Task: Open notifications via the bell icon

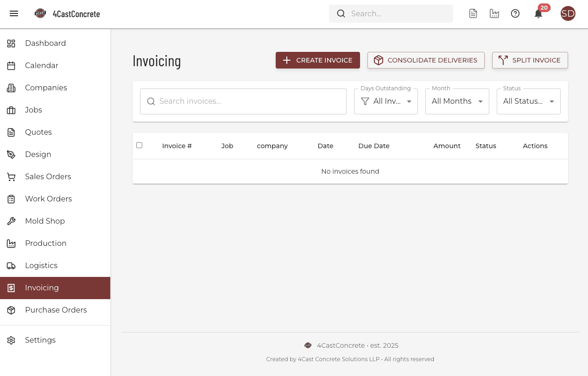Action: 538,14
